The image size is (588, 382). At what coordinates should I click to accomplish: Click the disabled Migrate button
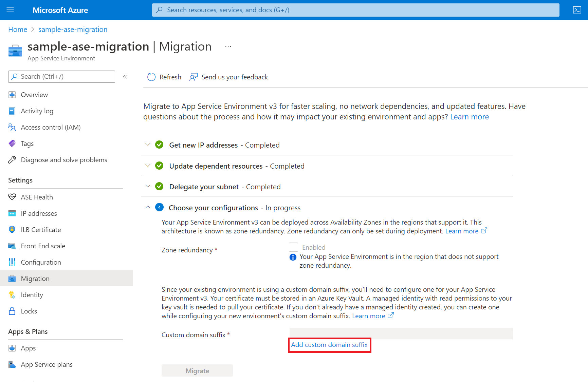coord(197,371)
